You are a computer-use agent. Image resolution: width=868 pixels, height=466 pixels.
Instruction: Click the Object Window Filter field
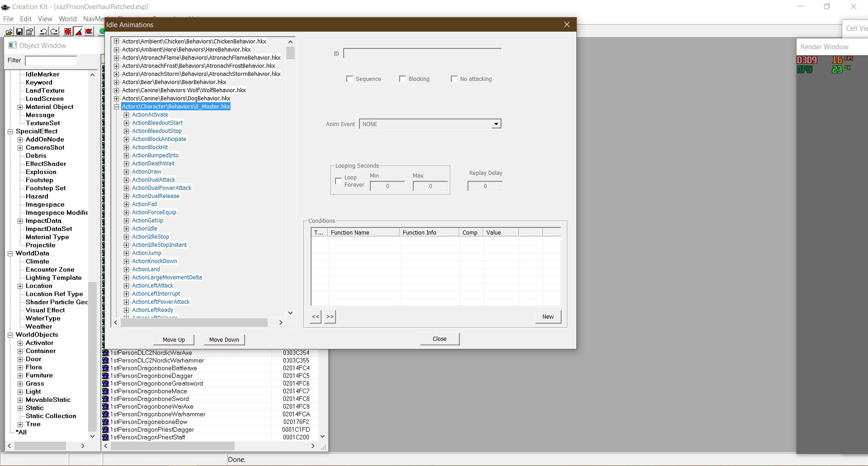click(51, 61)
